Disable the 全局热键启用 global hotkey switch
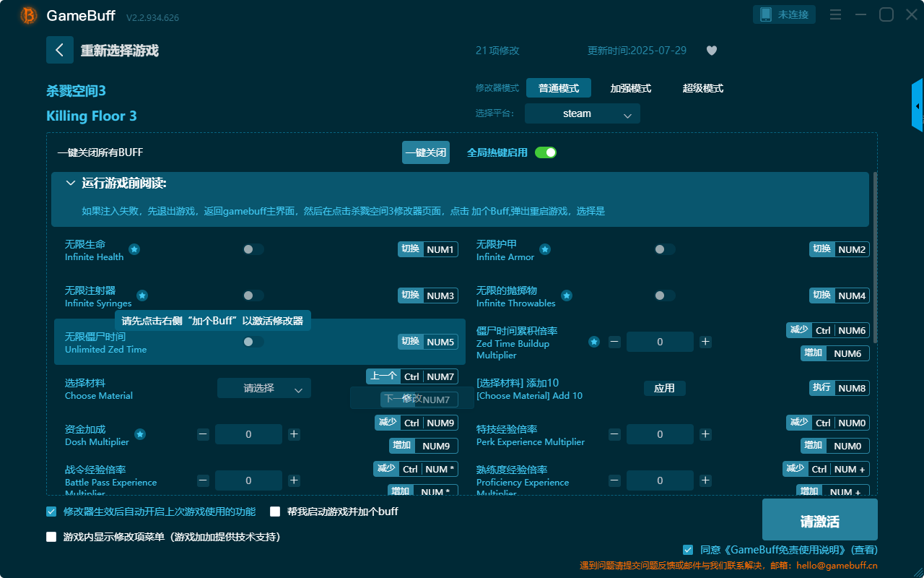The image size is (924, 578). (546, 152)
